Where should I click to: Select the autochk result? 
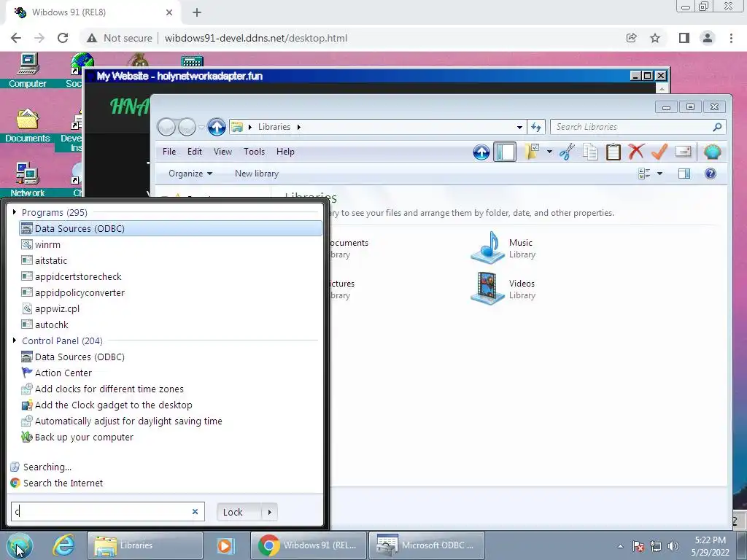171,324
